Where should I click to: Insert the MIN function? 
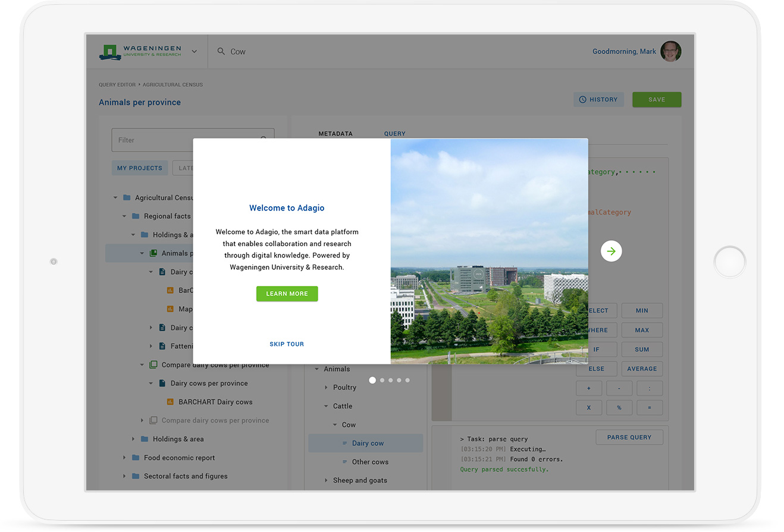pyautogui.click(x=642, y=310)
